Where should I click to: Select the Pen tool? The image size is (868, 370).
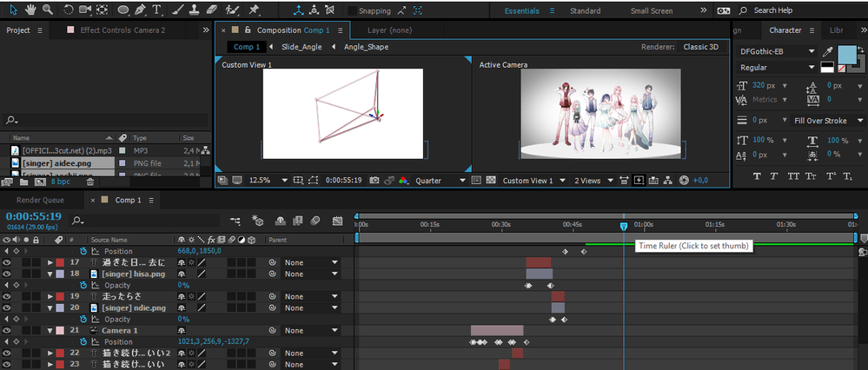(141, 10)
